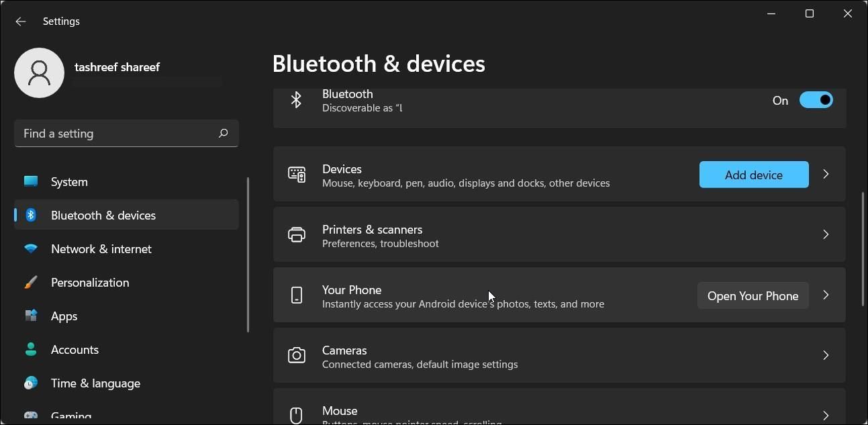Open the Your Phone detail chevron
This screenshot has height=425, width=868.
(826, 295)
